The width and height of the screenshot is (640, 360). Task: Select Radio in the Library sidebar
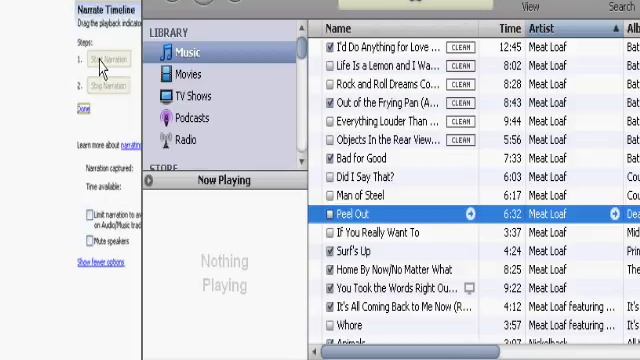pos(186,140)
